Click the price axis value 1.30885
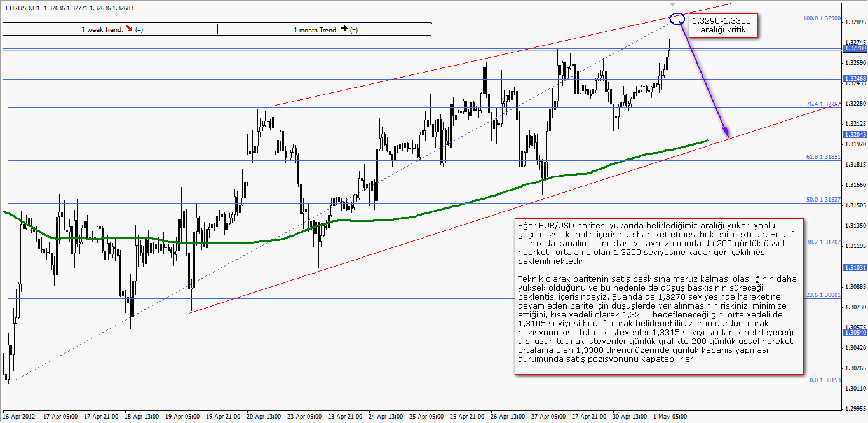This screenshot has height=423, width=868. pyautogui.click(x=855, y=287)
